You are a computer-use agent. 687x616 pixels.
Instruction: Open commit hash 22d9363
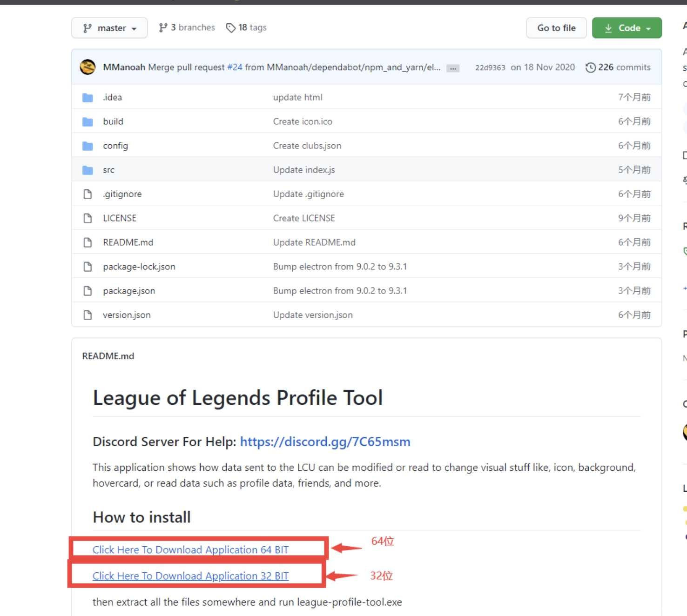(x=490, y=67)
